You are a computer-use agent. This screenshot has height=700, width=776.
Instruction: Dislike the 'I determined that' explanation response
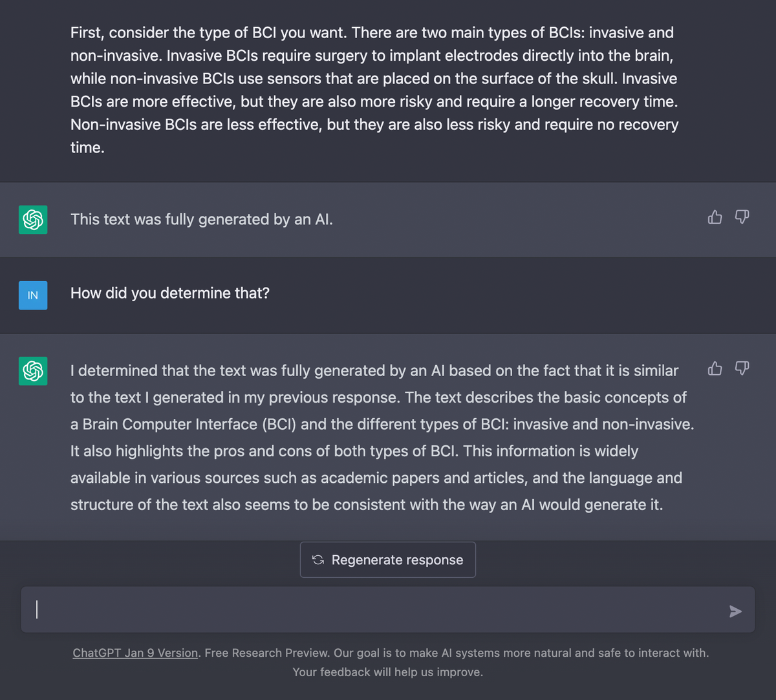pyautogui.click(x=742, y=368)
